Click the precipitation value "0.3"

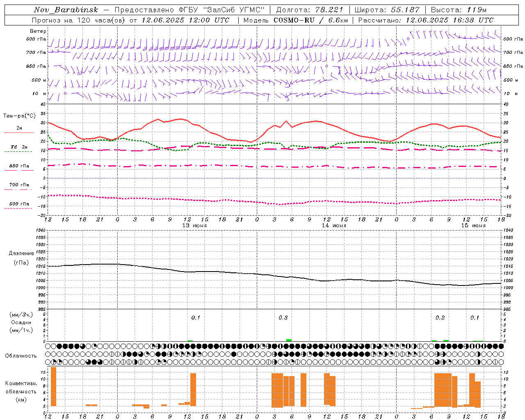click(x=283, y=318)
